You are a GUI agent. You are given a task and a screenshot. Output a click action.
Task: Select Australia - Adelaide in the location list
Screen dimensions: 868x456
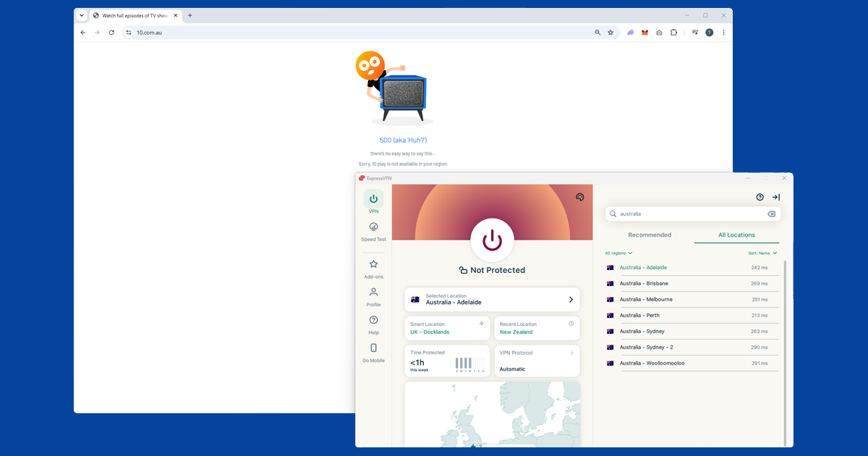[692, 268]
